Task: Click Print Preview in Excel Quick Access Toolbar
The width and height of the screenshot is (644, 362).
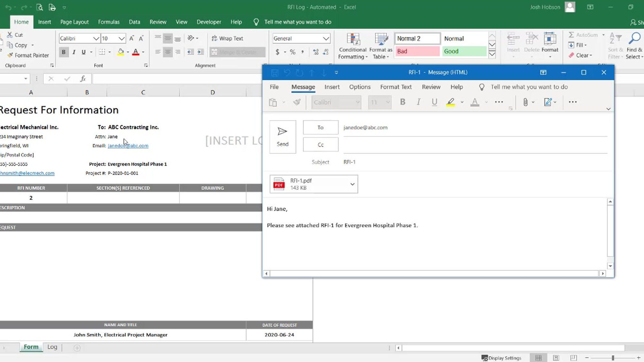Action: pos(39,7)
